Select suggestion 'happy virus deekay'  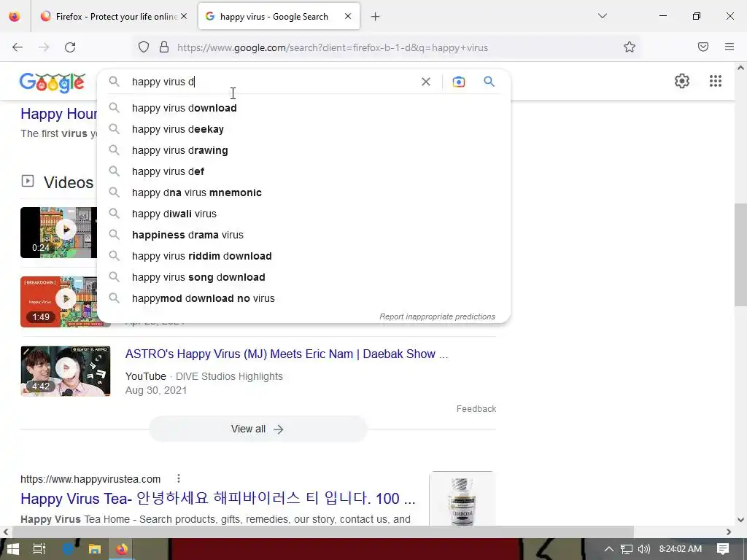point(304,129)
